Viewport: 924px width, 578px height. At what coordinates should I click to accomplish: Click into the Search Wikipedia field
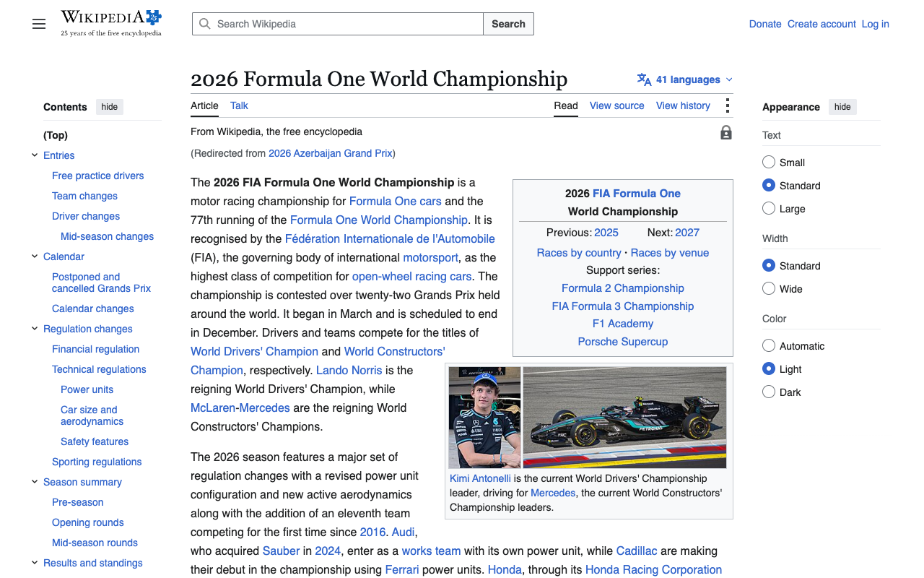tap(338, 24)
